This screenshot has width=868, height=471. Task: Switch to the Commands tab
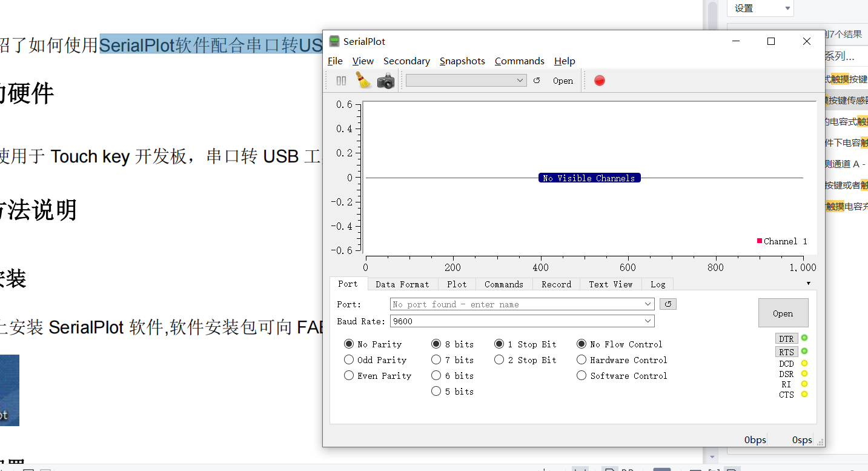pyautogui.click(x=504, y=284)
